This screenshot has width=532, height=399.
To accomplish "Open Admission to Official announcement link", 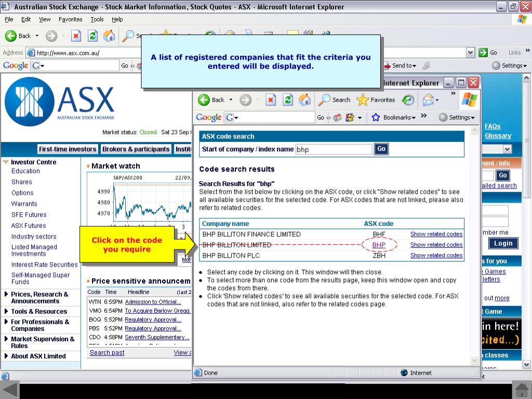I will (153, 302).
